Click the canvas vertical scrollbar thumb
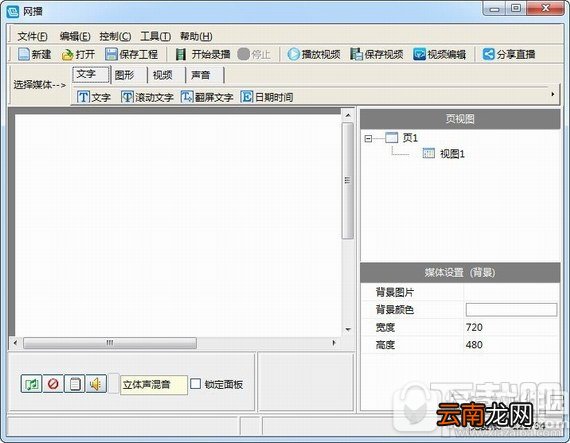Viewport: 570px width, 443px height. point(348,181)
